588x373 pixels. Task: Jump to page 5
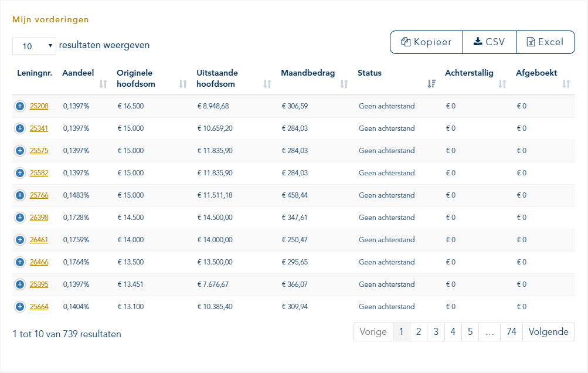tap(470, 332)
